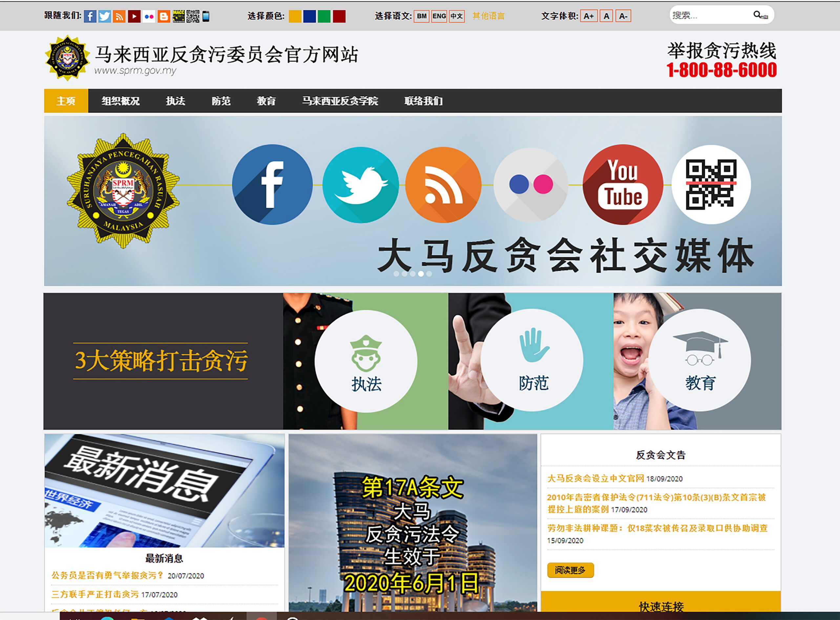Select the first carousel slide dot
Image resolution: width=840 pixels, height=620 pixels.
[x=396, y=274]
